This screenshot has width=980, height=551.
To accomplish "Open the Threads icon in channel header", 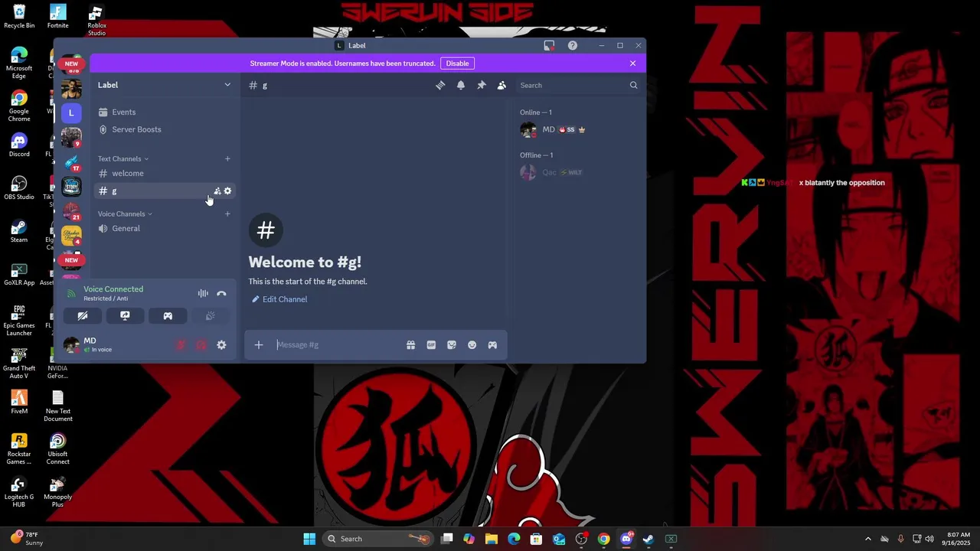I will coord(440,85).
